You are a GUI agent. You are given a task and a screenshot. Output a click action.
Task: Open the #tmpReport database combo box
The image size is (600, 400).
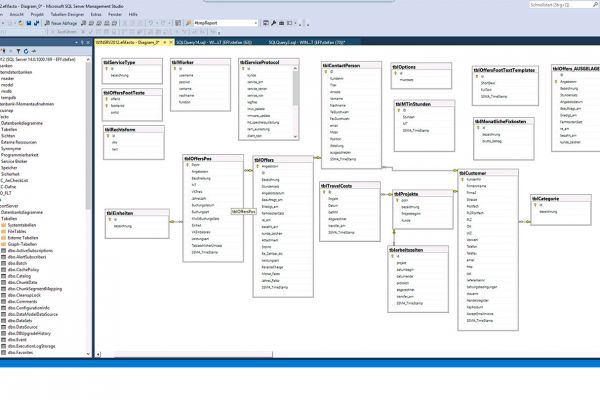(x=226, y=23)
